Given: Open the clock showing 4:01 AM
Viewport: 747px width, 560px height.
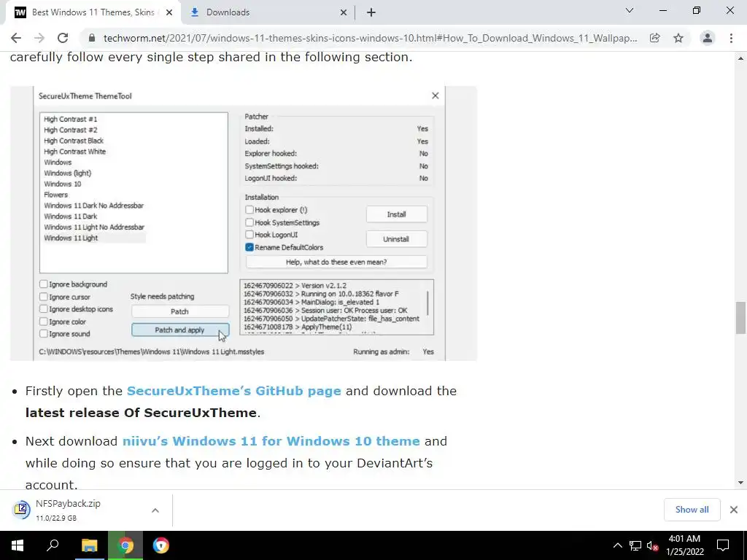Looking at the screenshot, I should pos(684,545).
